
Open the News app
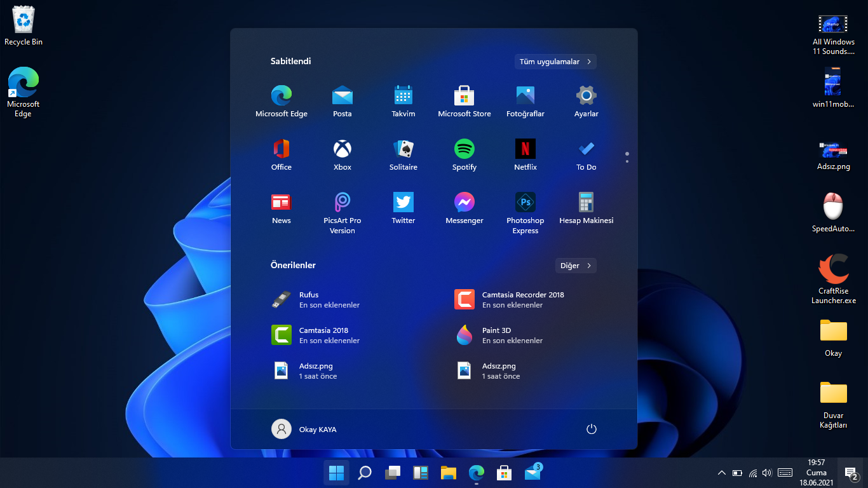281,208
